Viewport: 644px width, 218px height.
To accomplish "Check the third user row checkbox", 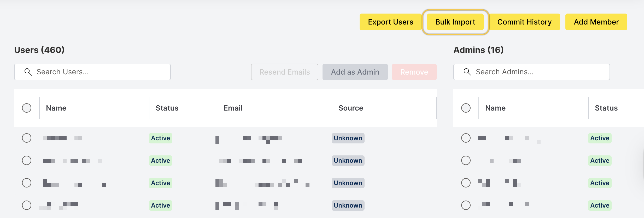I will [x=27, y=183].
